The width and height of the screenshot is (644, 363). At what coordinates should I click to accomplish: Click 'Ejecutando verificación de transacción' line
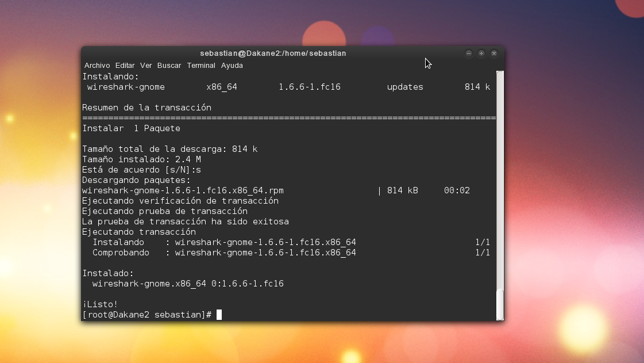[x=180, y=201]
